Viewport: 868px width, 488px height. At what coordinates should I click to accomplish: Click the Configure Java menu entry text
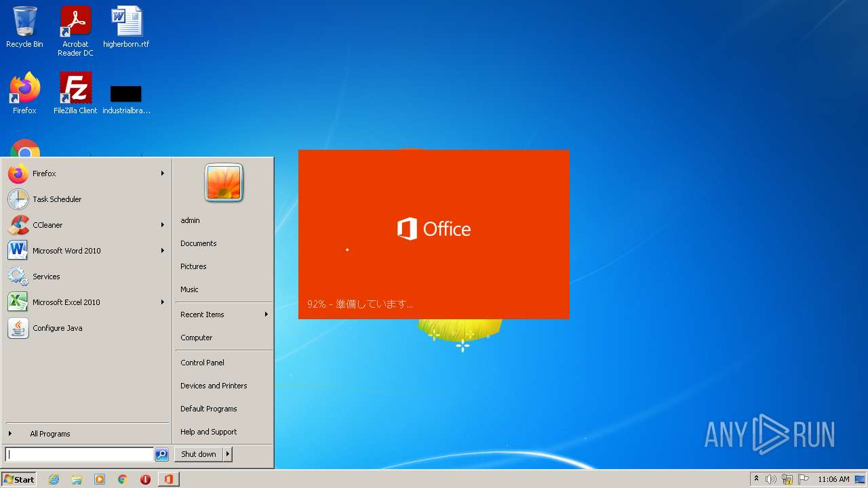pos(58,328)
